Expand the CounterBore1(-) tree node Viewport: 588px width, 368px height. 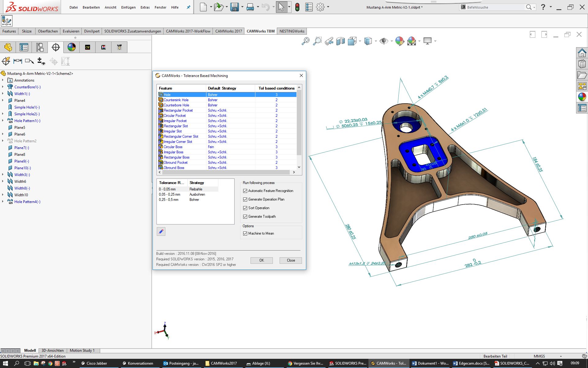click(3, 87)
